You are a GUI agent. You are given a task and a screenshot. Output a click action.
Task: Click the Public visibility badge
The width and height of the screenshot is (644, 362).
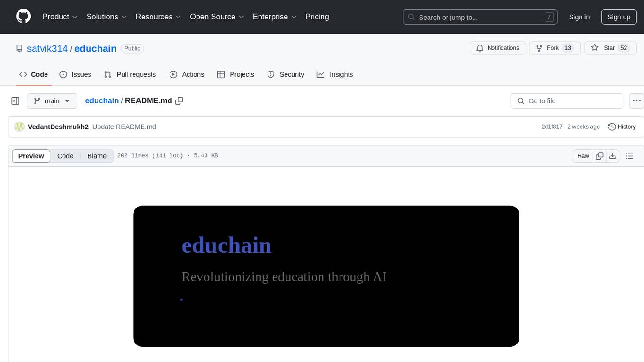pyautogui.click(x=133, y=48)
